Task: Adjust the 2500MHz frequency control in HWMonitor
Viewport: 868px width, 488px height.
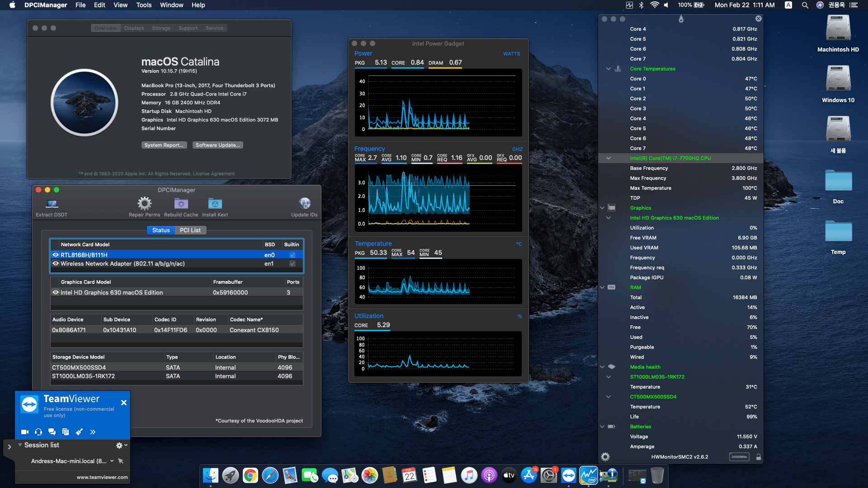Action: coord(739,457)
